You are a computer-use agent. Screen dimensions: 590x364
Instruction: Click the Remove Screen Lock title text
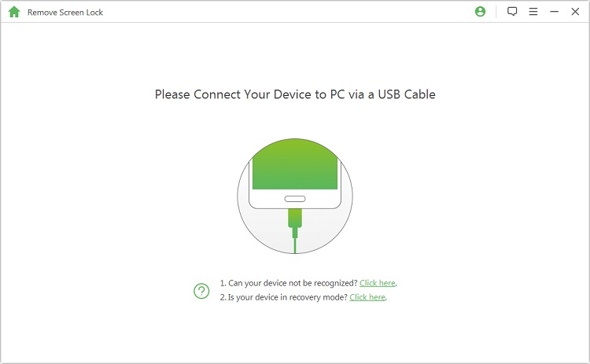[x=65, y=13]
